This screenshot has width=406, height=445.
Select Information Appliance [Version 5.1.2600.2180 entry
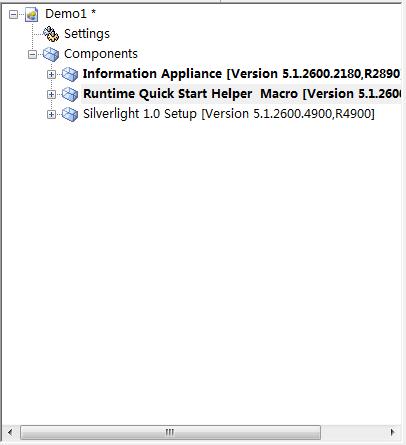pyautogui.click(x=241, y=74)
